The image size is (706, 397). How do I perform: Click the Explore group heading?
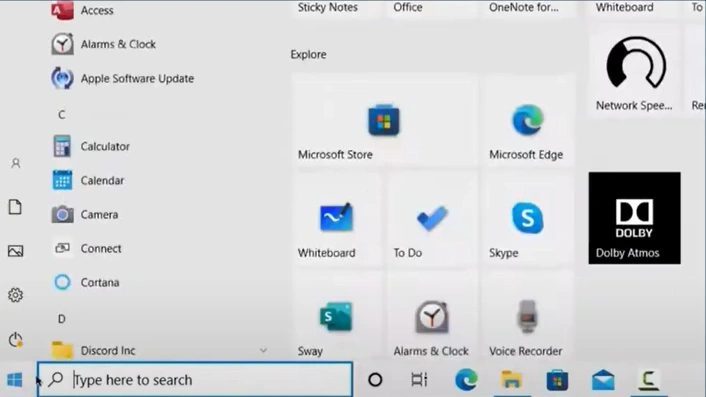[x=308, y=54]
